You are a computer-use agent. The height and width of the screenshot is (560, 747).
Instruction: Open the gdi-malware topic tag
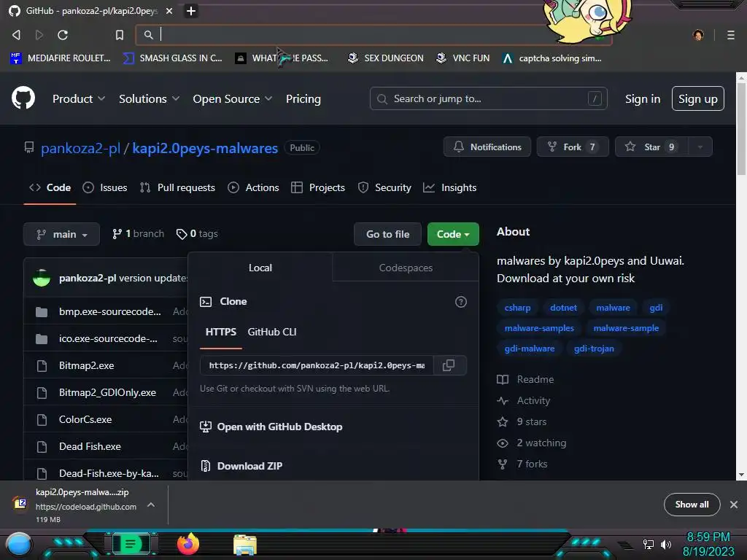coord(530,349)
